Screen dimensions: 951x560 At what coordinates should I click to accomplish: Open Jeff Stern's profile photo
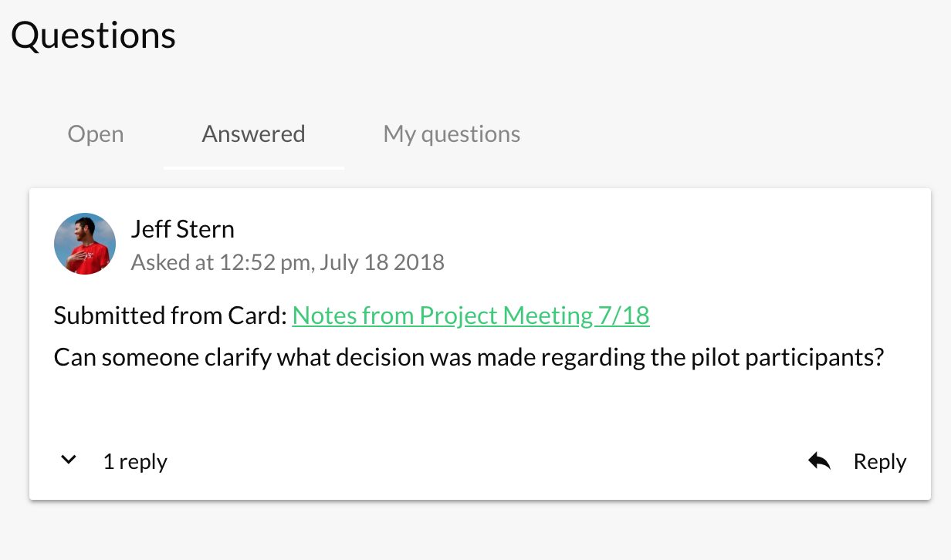[x=85, y=244]
